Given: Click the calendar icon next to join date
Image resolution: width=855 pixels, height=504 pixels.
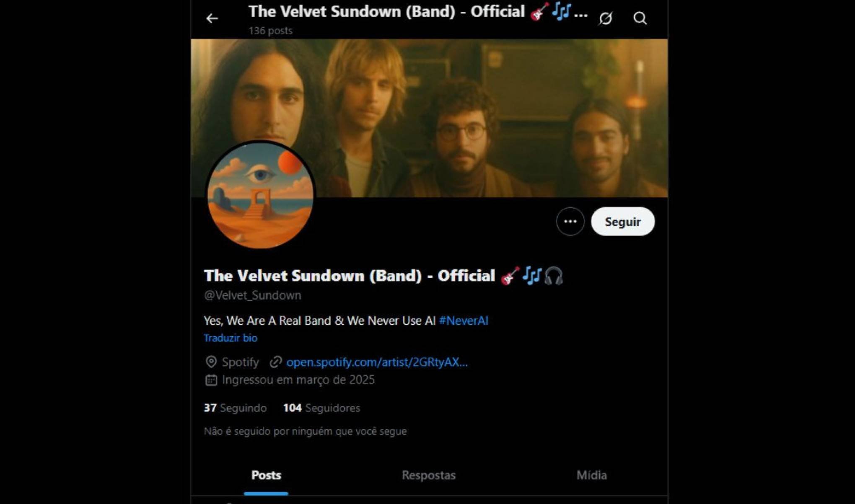Looking at the screenshot, I should (211, 380).
